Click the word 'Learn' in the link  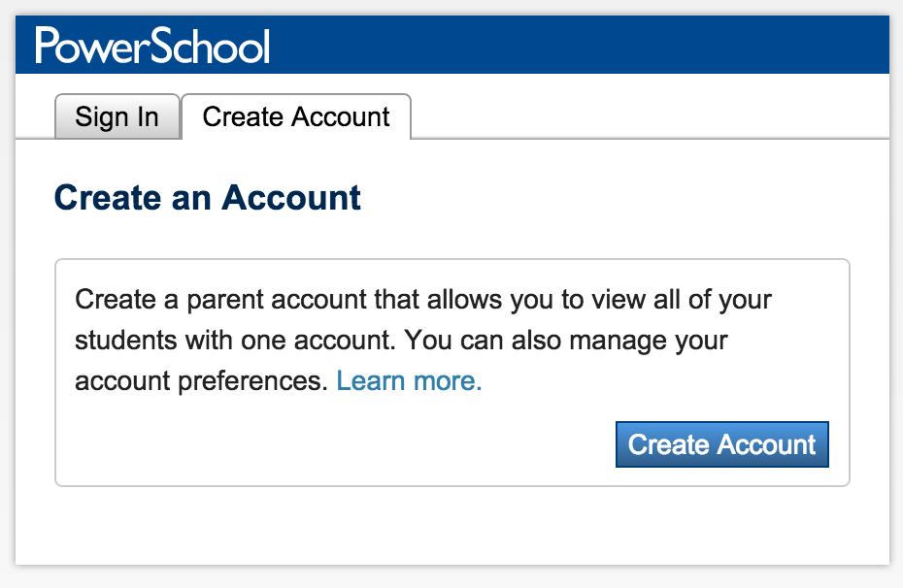370,381
